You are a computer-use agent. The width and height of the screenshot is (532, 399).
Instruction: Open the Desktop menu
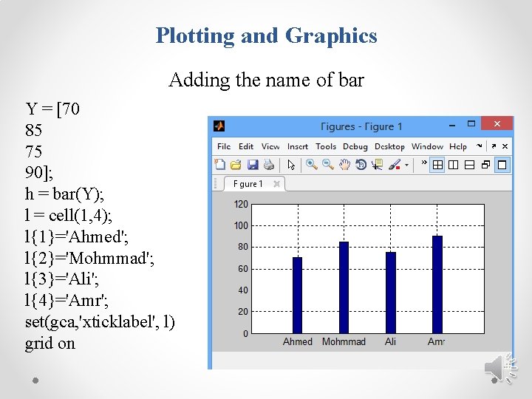pyautogui.click(x=389, y=146)
